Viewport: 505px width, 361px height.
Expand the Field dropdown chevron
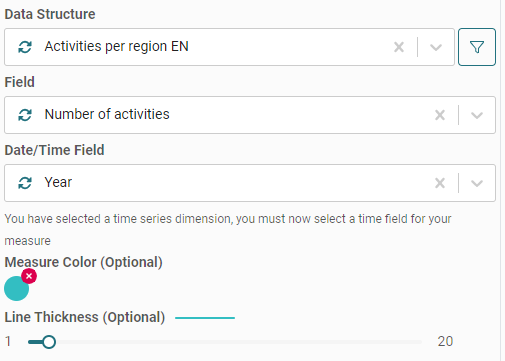coord(477,115)
